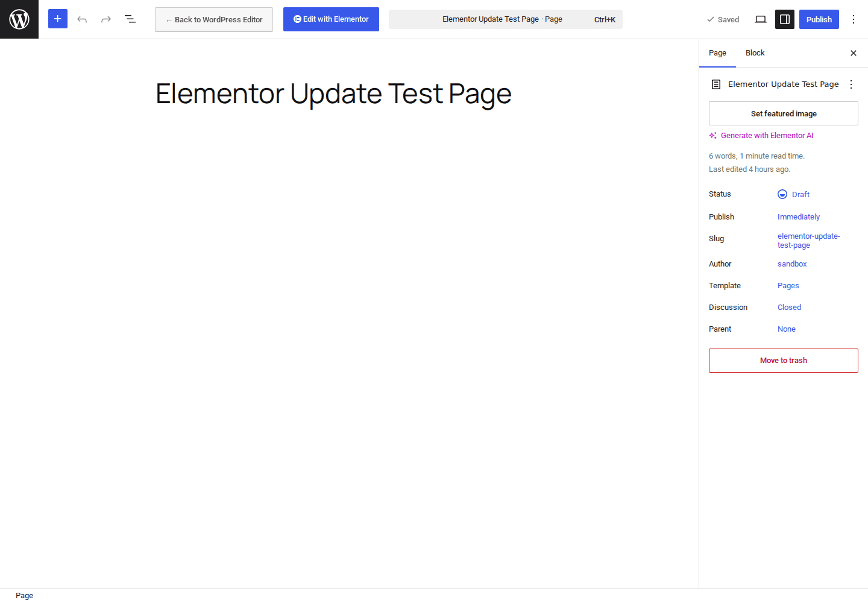This screenshot has height=603, width=868.
Task: Click the WordPress logo icon
Action: pyautogui.click(x=19, y=19)
